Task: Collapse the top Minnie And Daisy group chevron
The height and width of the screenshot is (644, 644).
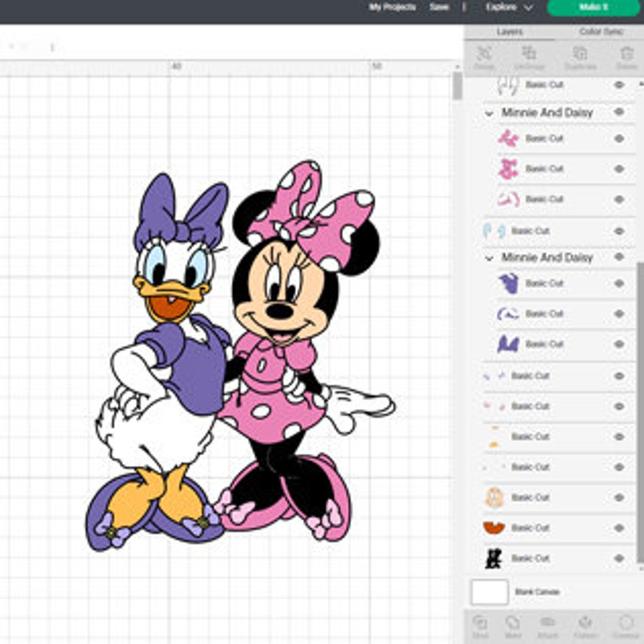Action: pos(489,112)
